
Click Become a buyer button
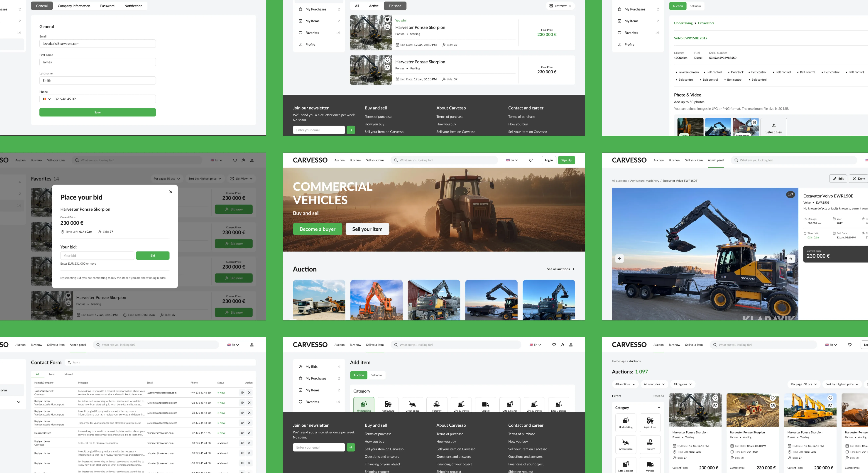pos(317,229)
